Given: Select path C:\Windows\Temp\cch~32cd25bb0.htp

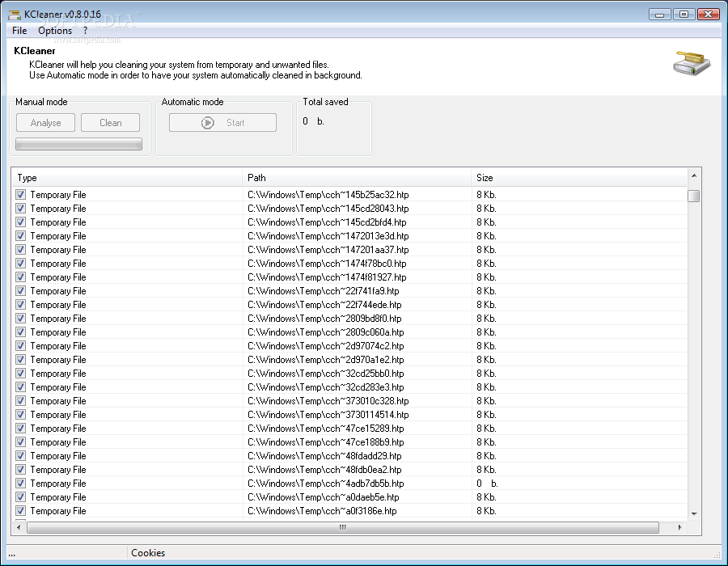Looking at the screenshot, I should pyautogui.click(x=325, y=374).
